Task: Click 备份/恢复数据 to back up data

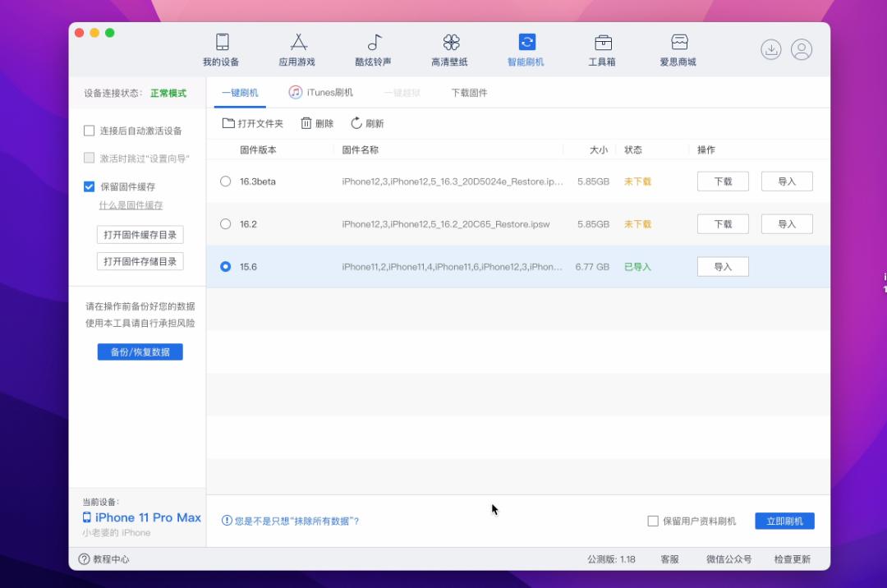Action: coord(140,351)
